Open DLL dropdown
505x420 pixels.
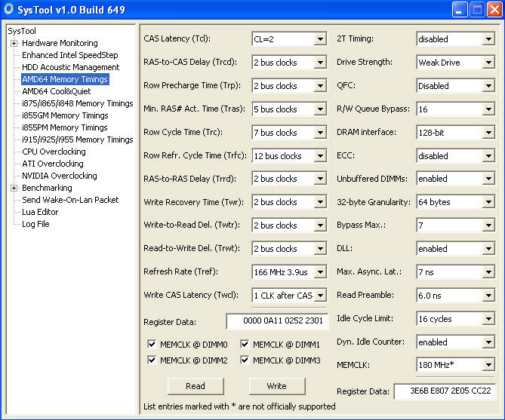tap(455, 249)
